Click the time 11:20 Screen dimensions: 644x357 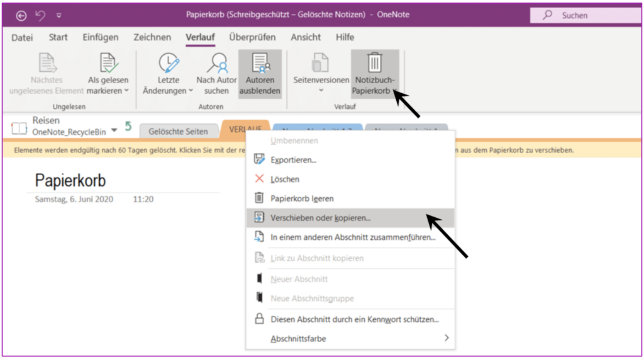pyautogui.click(x=143, y=200)
